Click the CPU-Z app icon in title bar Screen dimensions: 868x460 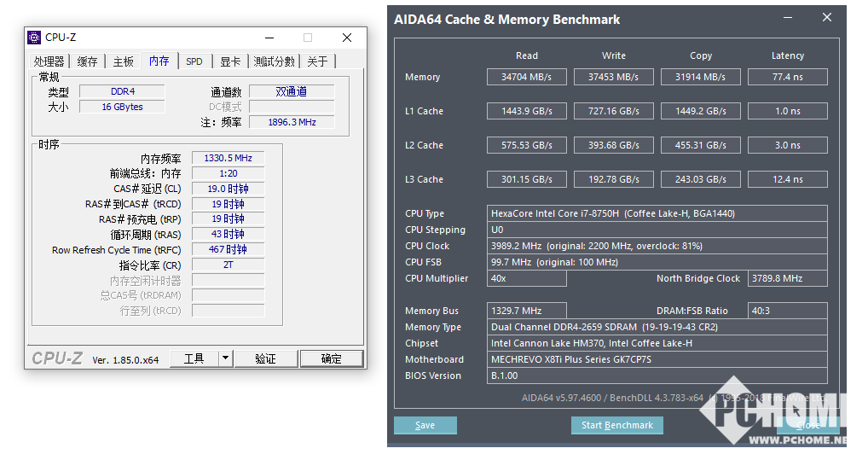pyautogui.click(x=34, y=38)
